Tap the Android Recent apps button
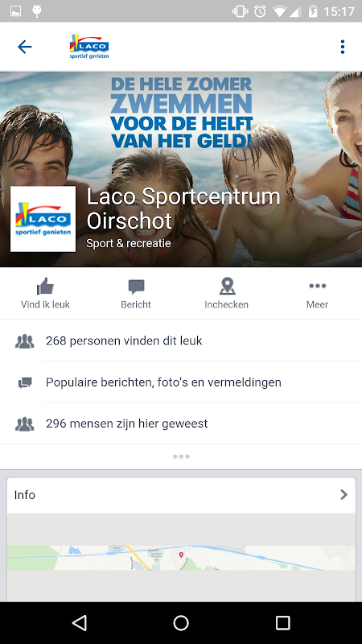 282,622
